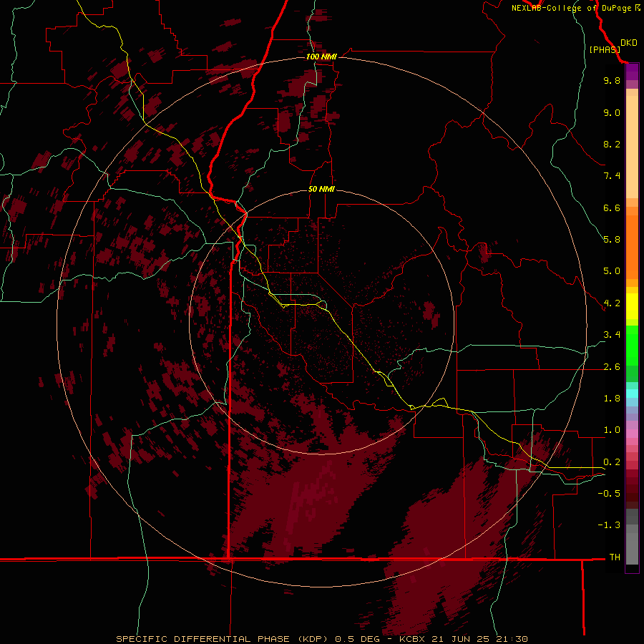
Task: Click the Specific Differential Phase KCBX caption
Action: tap(321, 639)
